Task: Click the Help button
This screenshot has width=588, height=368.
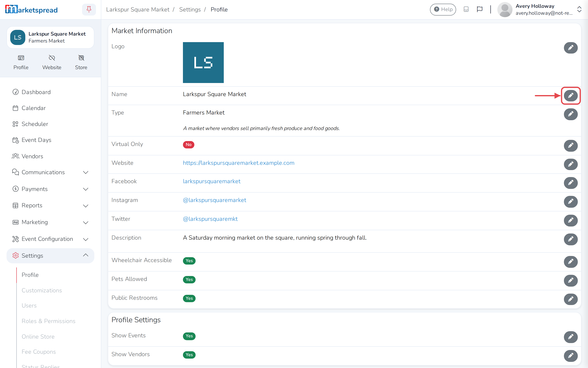Action: click(443, 9)
